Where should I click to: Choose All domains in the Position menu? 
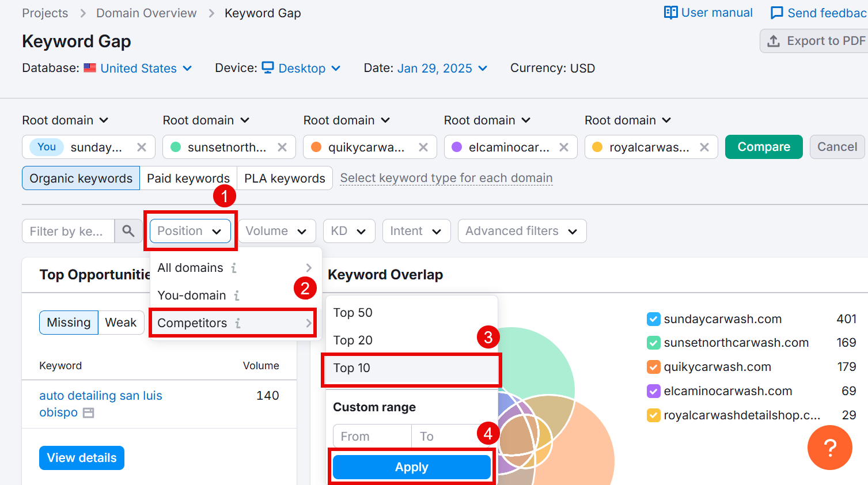[235, 268]
